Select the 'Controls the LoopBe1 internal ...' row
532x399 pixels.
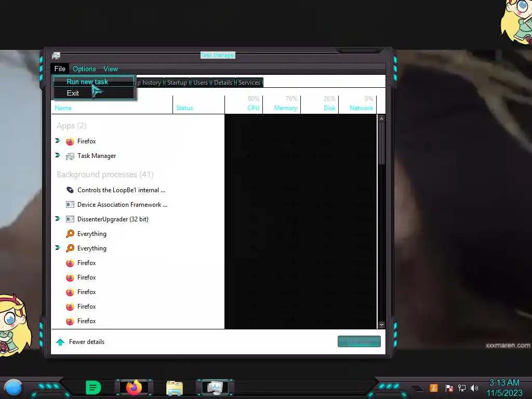click(121, 190)
